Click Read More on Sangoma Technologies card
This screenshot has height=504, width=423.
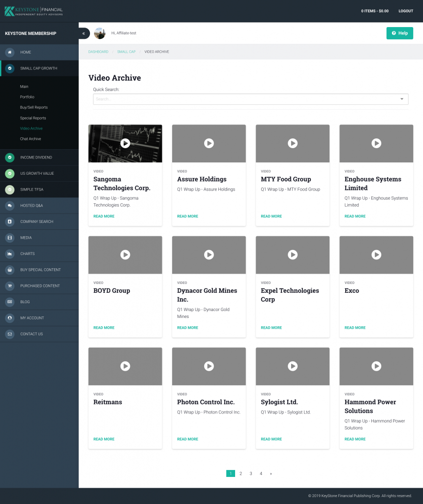click(104, 217)
